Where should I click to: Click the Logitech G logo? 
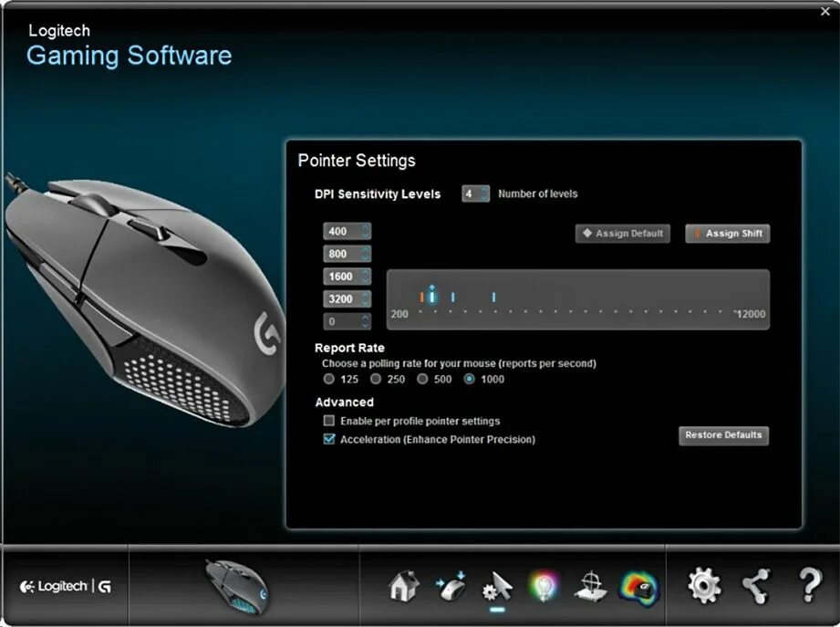pos(66,586)
